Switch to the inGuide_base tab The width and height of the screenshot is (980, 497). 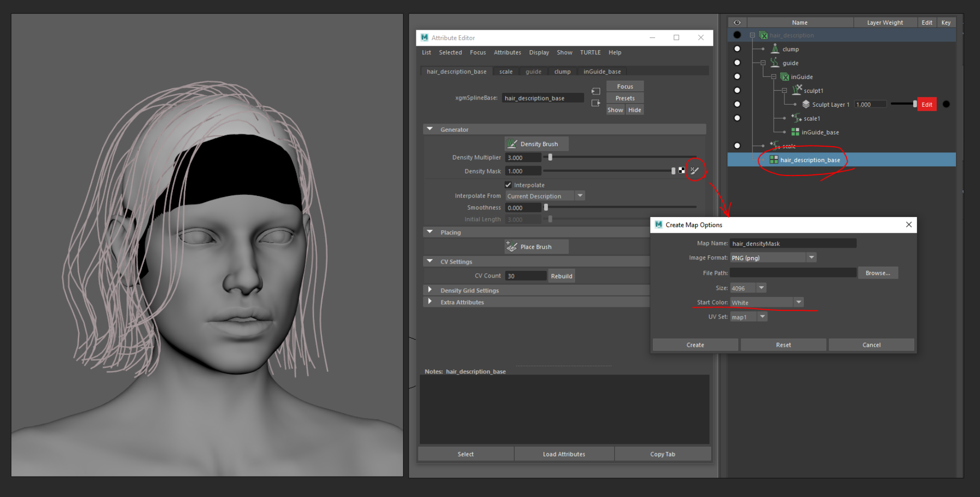tap(602, 72)
